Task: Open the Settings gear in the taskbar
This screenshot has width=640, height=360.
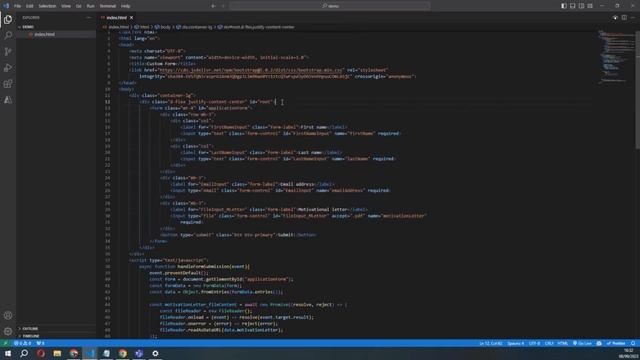Action: click(156, 353)
